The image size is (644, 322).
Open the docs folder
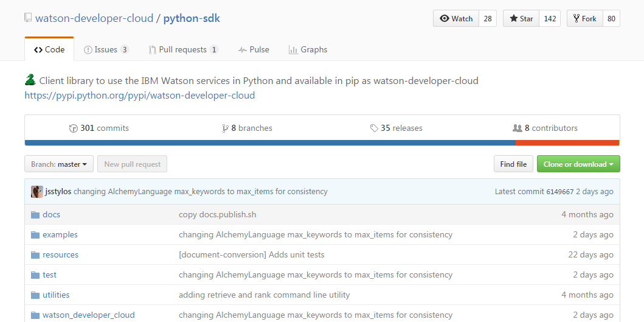pos(51,215)
